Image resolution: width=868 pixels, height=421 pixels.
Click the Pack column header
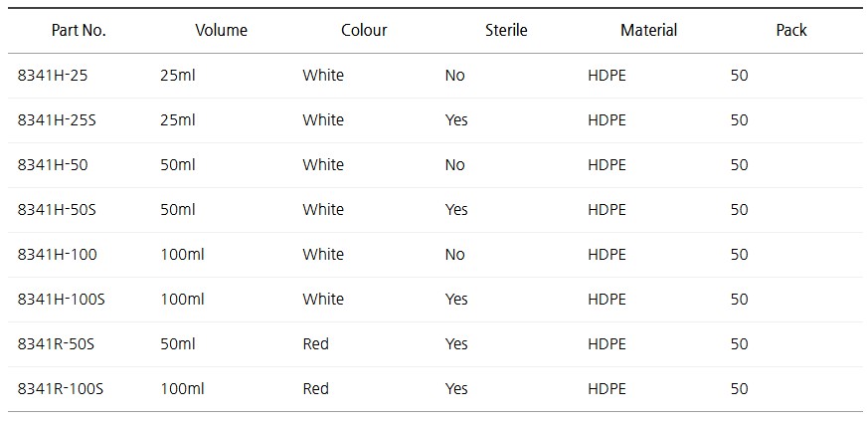pos(790,30)
